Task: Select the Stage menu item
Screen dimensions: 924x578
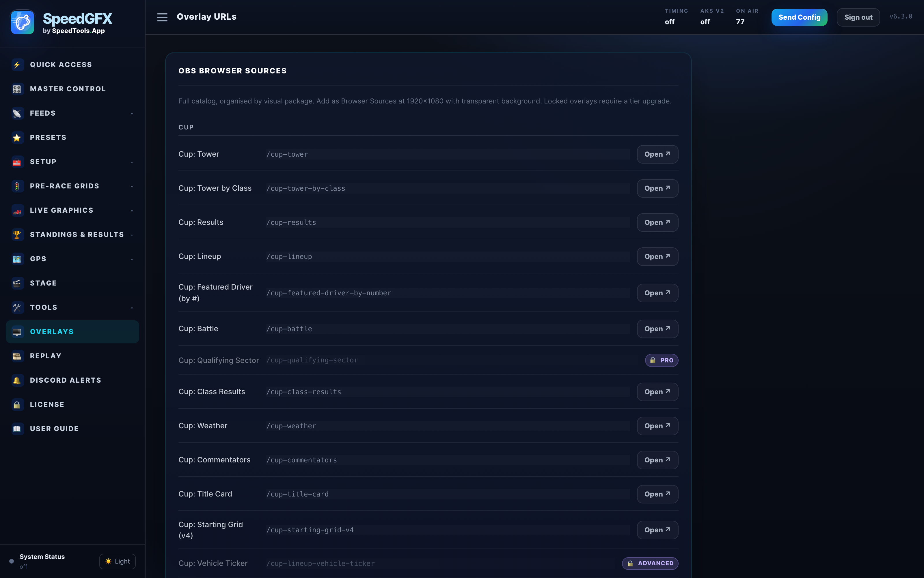Action: pos(72,283)
